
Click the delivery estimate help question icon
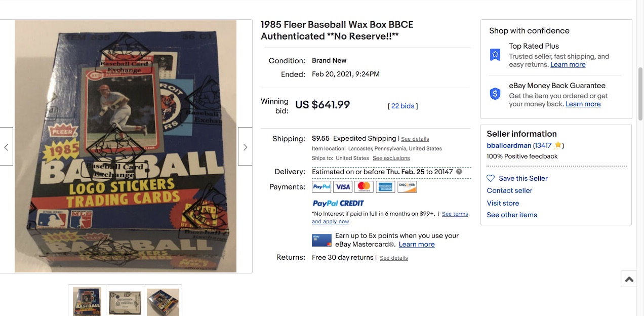click(x=459, y=172)
